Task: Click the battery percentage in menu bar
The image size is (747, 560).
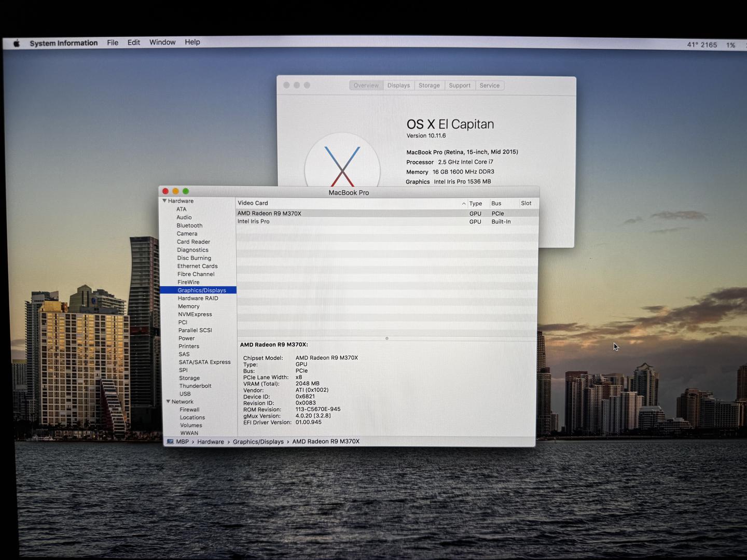Action: [731, 45]
